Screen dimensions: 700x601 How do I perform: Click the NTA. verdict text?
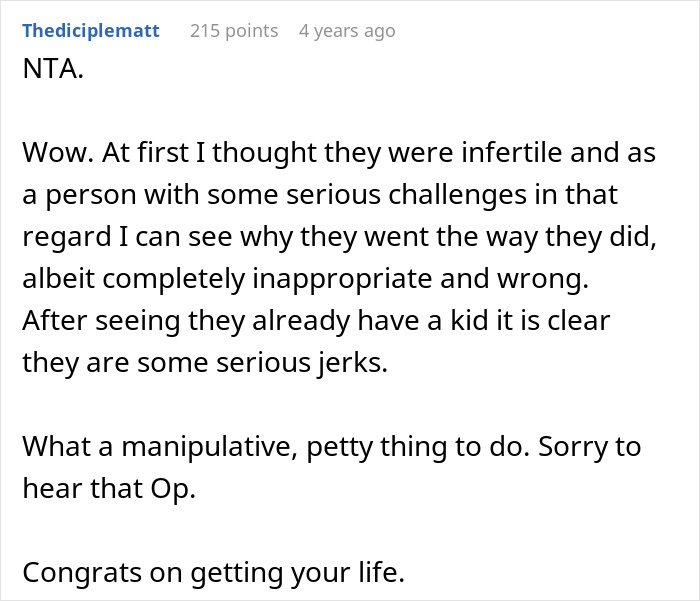click(53, 69)
